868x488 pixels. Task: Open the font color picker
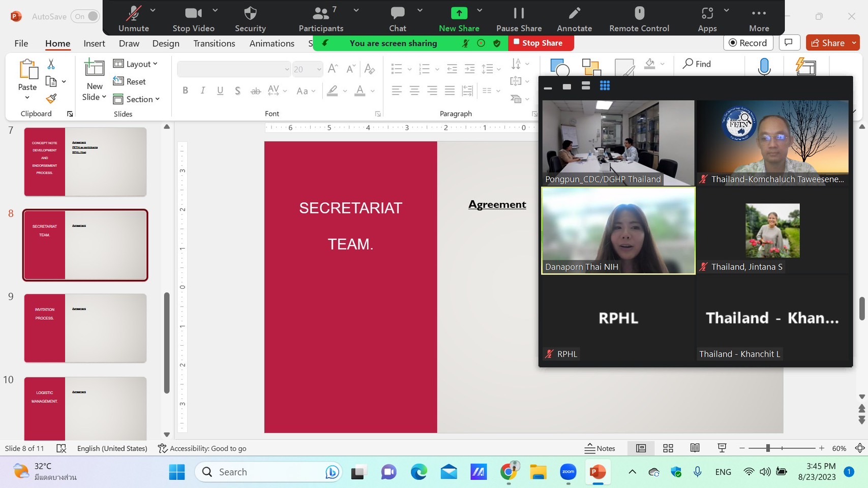click(x=373, y=91)
